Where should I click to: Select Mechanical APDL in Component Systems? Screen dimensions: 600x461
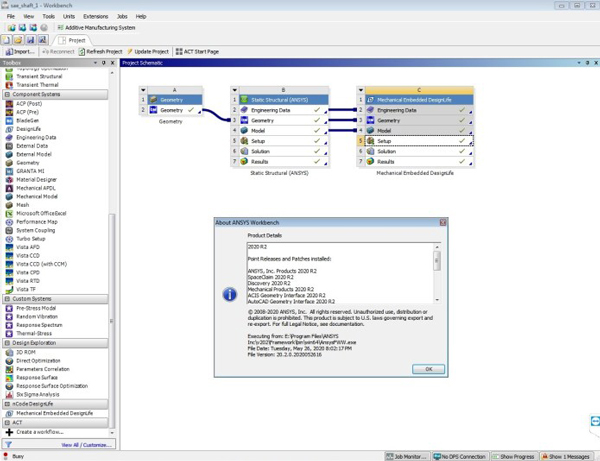pos(36,188)
